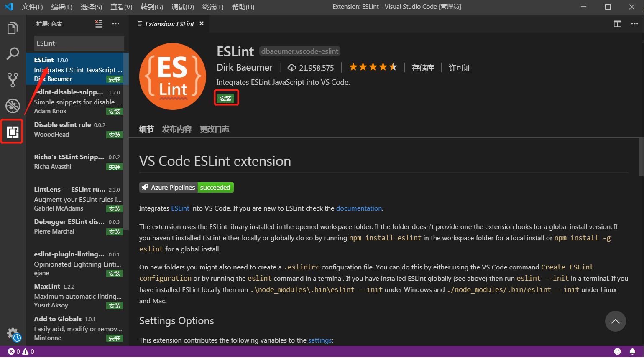644x358 pixels.
Task: Open the 调试(D) menu
Action: 183,7
